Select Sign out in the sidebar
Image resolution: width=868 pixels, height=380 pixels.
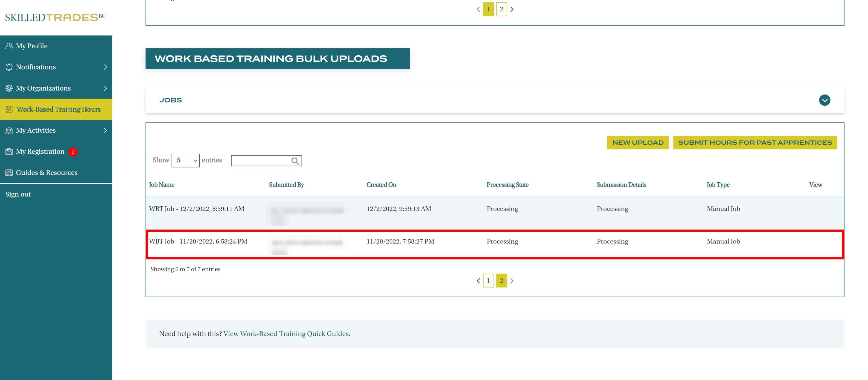click(x=18, y=194)
